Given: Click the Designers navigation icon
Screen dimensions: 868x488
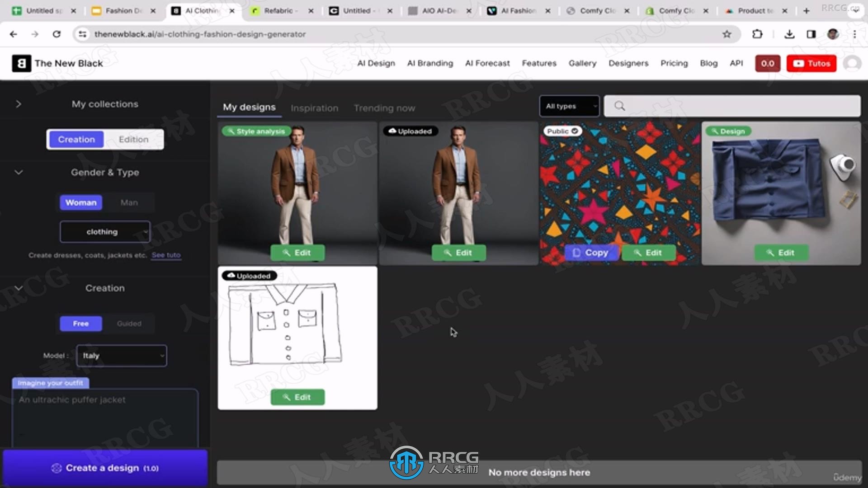Looking at the screenshot, I should 628,62.
